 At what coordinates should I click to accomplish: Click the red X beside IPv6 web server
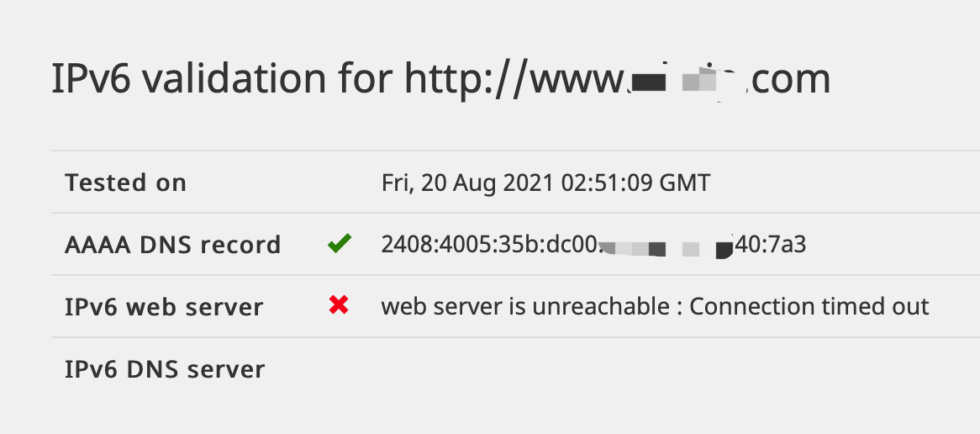click(339, 305)
